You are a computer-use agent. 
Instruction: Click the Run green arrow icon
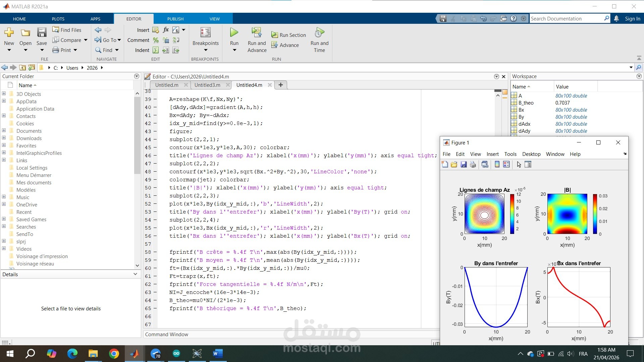click(x=234, y=33)
